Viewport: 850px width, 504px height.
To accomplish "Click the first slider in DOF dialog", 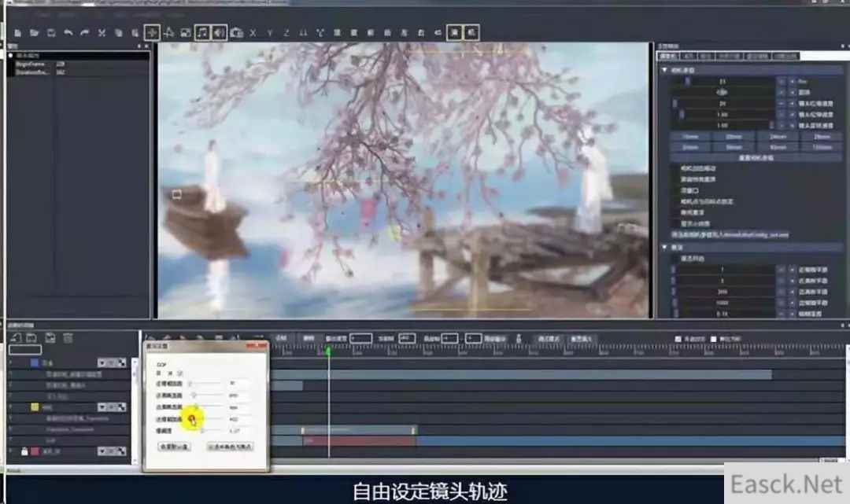I will click(190, 384).
